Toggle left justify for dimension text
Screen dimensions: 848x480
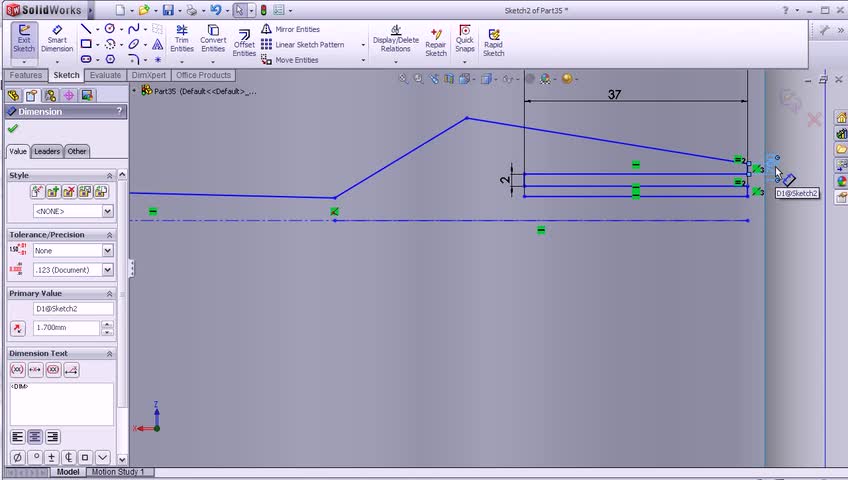point(17,437)
